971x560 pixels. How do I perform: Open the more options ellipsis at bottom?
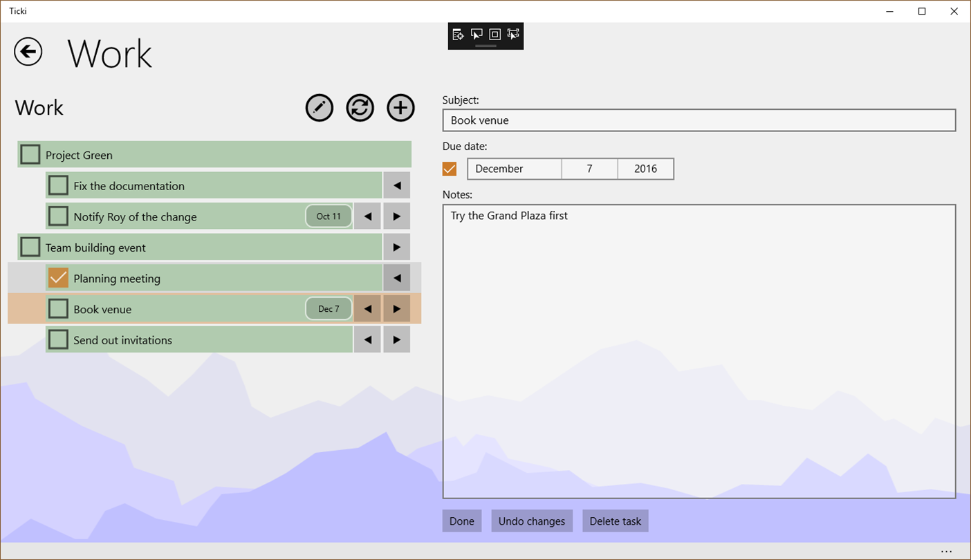pyautogui.click(x=947, y=552)
